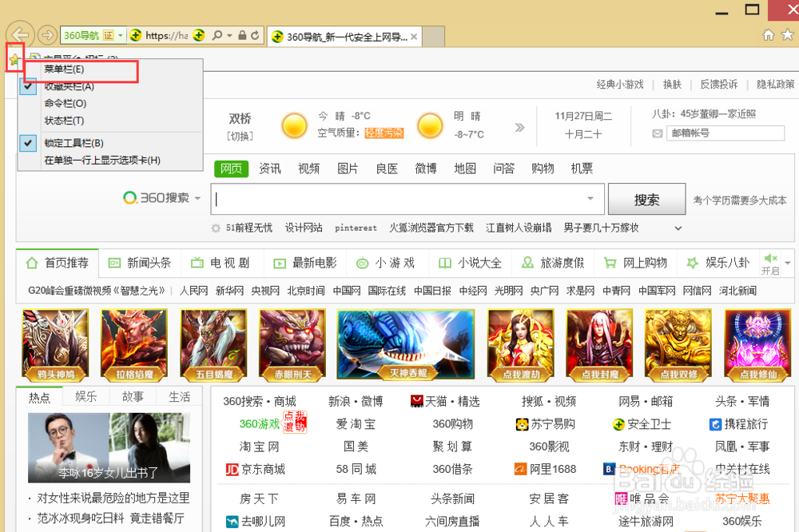Open the home icon in toolbar
The height and width of the screenshot is (532, 799).
[768, 34]
